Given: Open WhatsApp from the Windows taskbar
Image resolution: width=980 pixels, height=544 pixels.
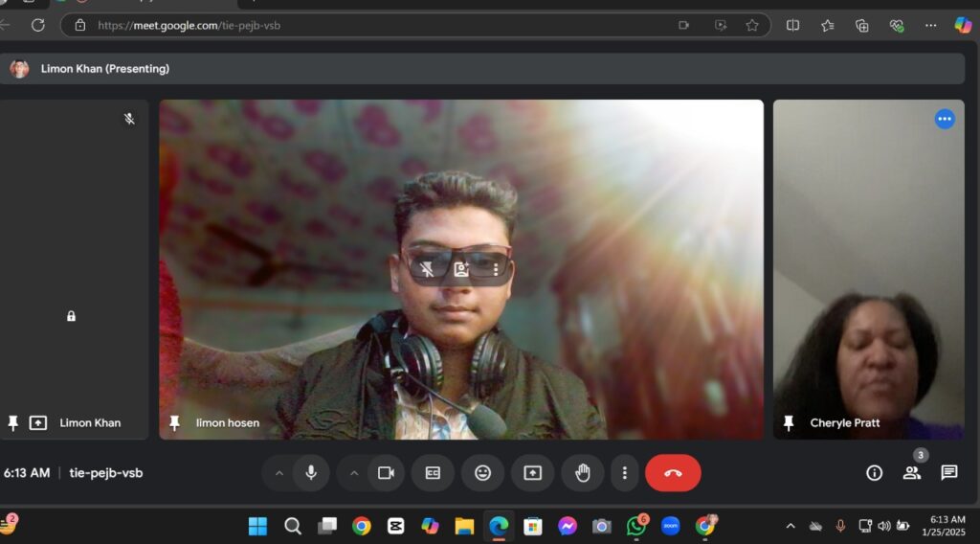Looking at the screenshot, I should pyautogui.click(x=635, y=526).
